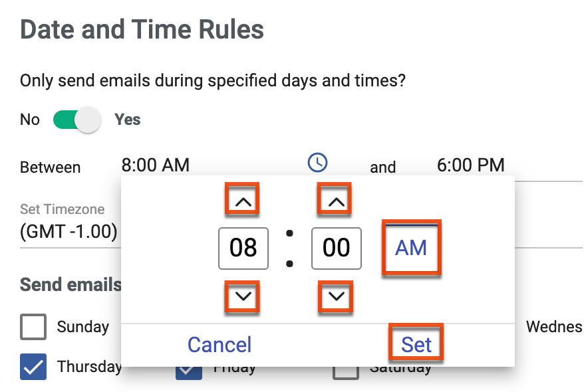Click the 8:00 AM start time value

(x=154, y=165)
